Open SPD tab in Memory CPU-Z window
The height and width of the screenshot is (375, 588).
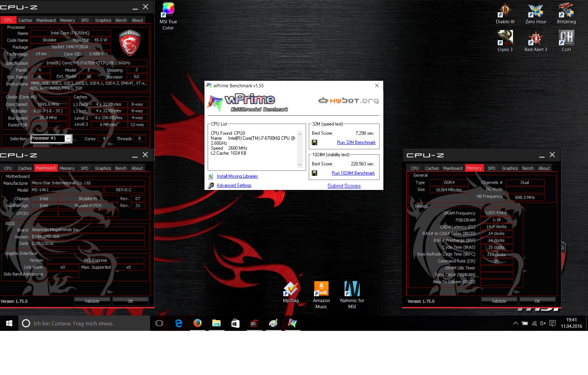coord(492,168)
